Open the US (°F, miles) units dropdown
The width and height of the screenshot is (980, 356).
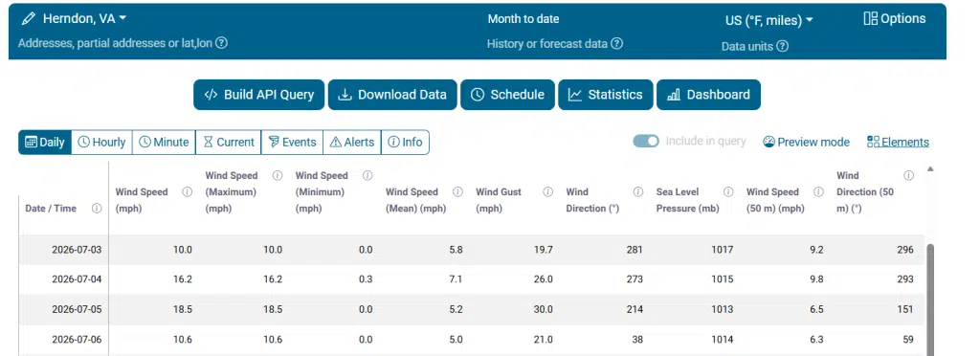coord(769,20)
